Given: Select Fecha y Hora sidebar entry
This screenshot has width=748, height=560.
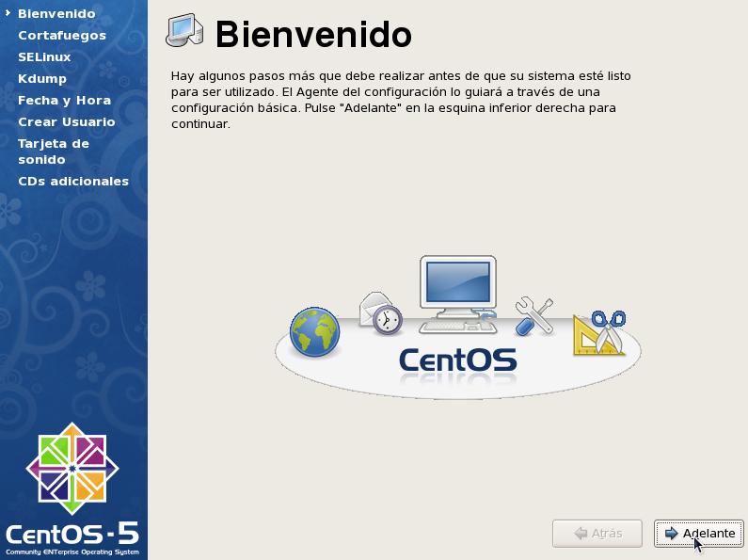Looking at the screenshot, I should coord(64,100).
